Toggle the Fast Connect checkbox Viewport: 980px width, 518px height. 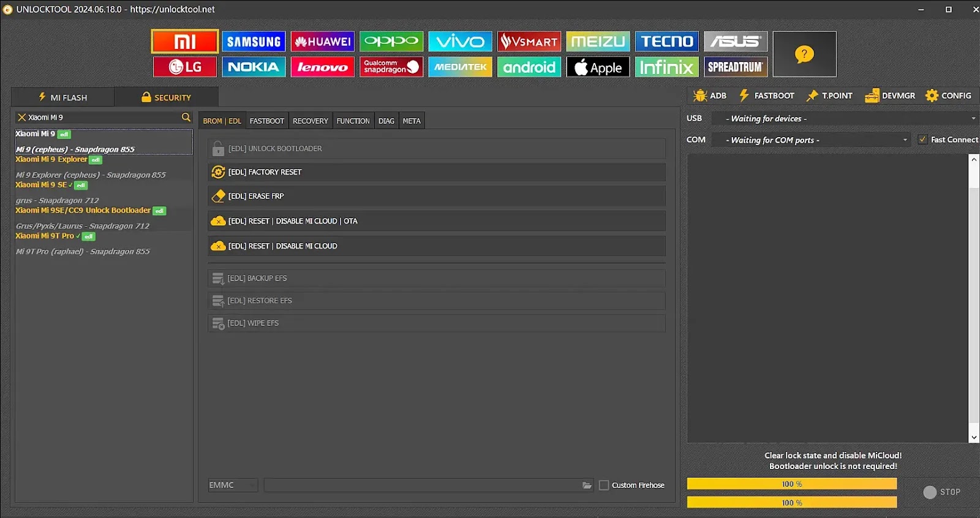922,140
